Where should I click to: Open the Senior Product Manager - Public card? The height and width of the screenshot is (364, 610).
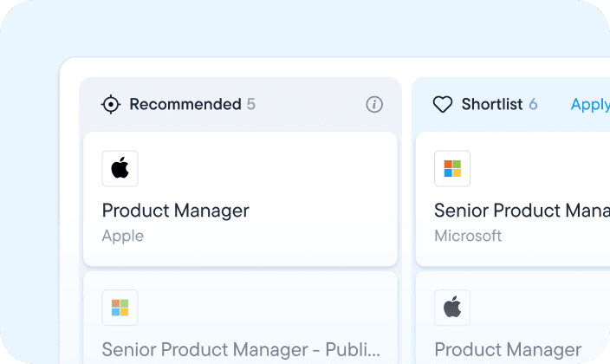[x=240, y=349]
